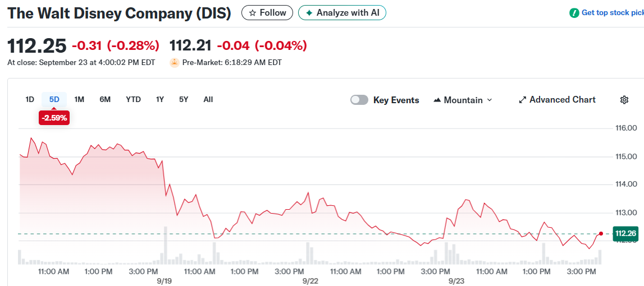Click the Pre-Market 6:18:29 AM EDT text
644x286 pixels.
232,63
